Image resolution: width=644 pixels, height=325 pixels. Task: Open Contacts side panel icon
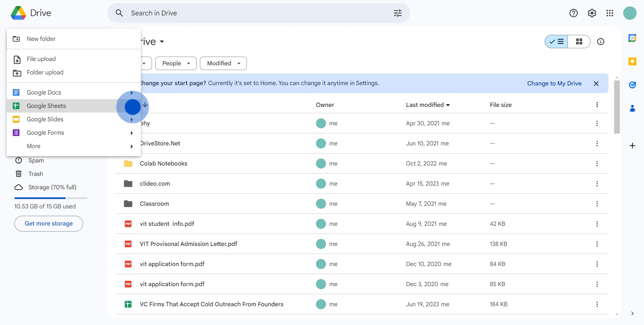tap(632, 109)
